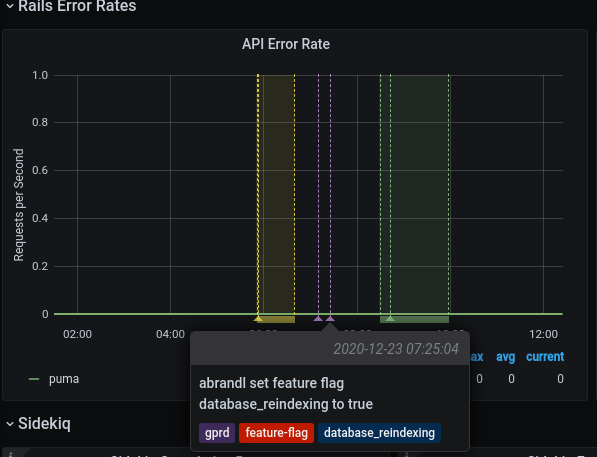Toggle the puma series in legend
Image resolution: width=597 pixels, height=457 pixels.
tap(64, 379)
